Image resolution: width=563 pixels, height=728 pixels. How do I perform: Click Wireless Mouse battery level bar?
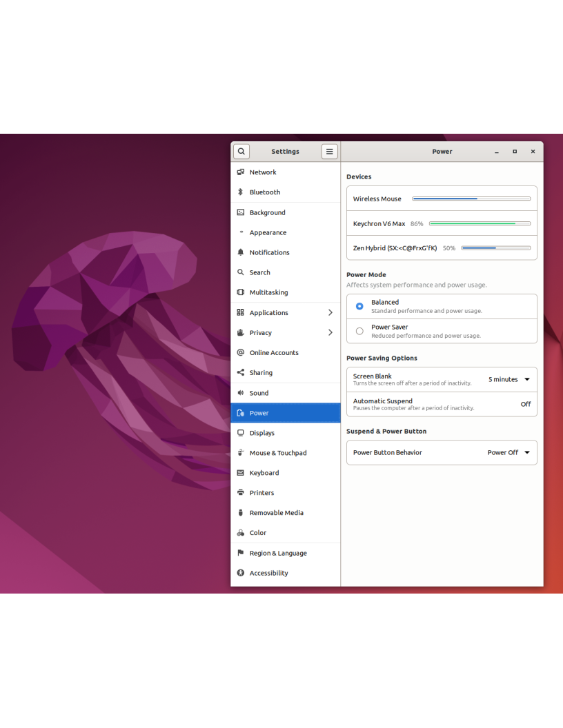[x=471, y=199]
